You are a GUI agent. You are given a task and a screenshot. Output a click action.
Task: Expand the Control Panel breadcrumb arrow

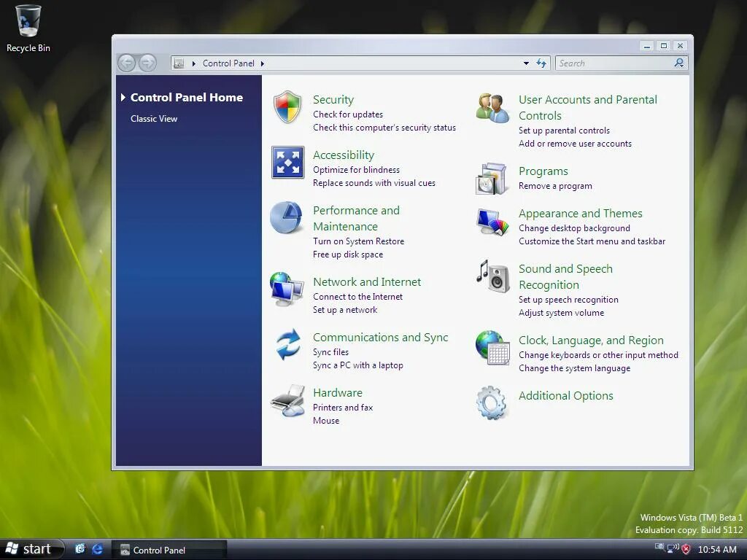coord(261,63)
